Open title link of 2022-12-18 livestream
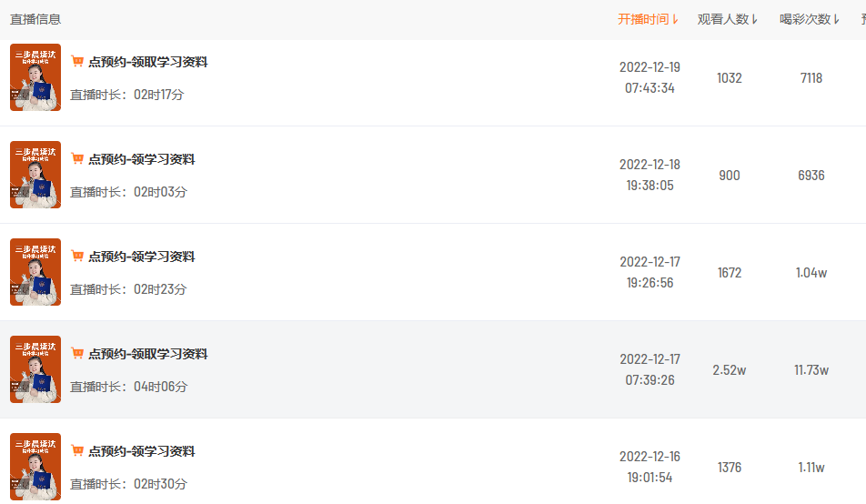866x504 pixels. [141, 159]
